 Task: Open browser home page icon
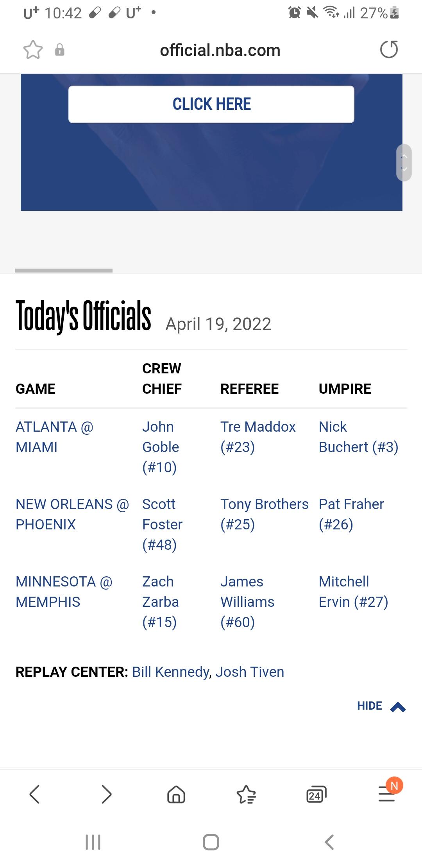click(x=176, y=794)
